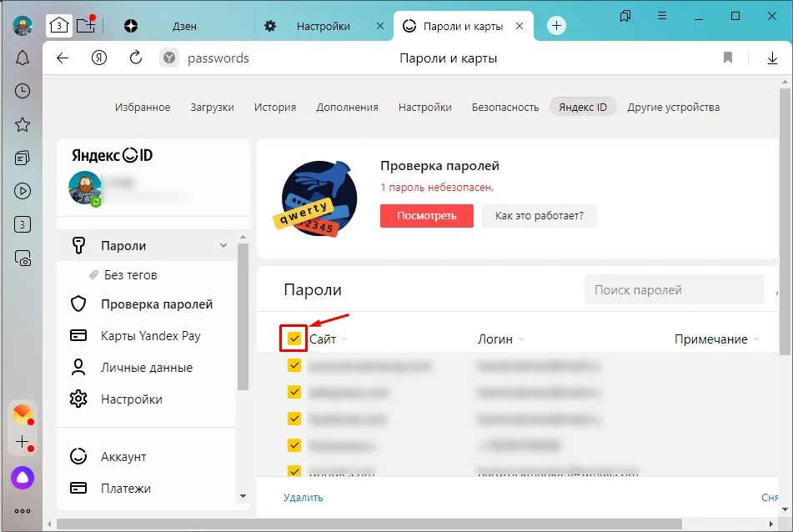This screenshot has height=532, width=793.
Task: Select Яндекс ID navigation item
Action: 583,107
